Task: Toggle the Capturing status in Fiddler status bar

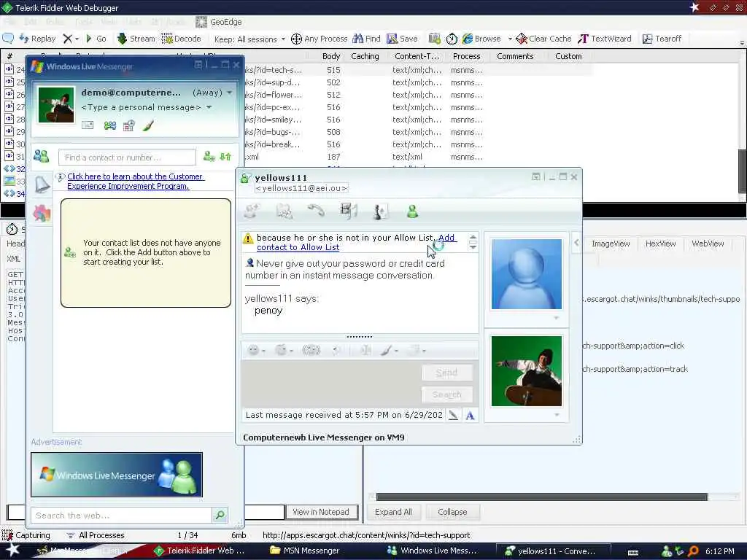Action: 26,535
